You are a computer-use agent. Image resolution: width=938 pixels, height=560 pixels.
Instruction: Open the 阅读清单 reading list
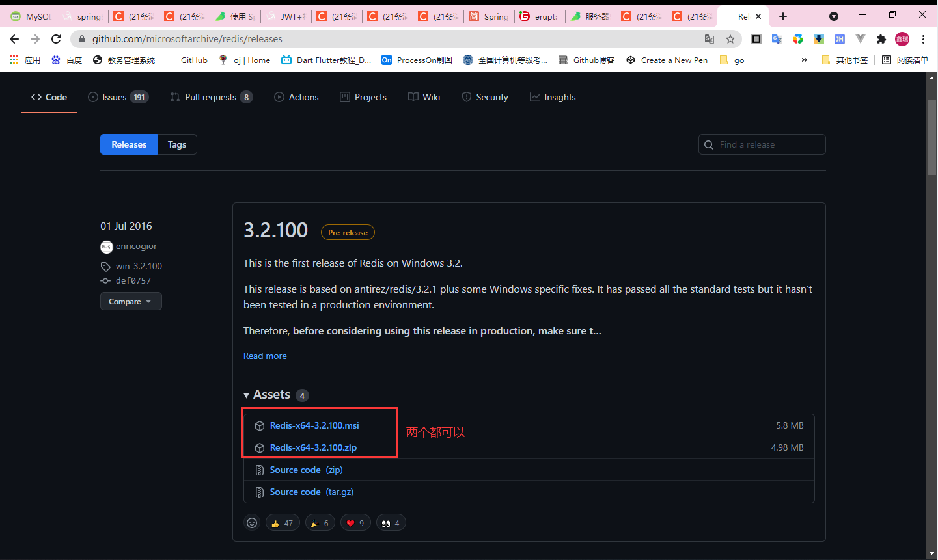point(905,60)
